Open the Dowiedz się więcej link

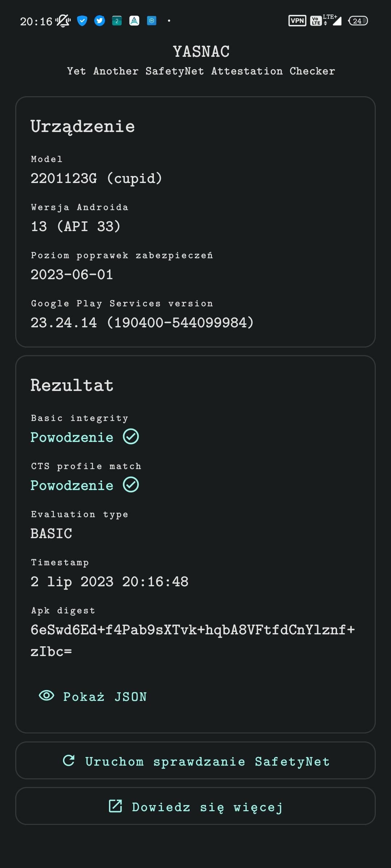click(x=207, y=807)
